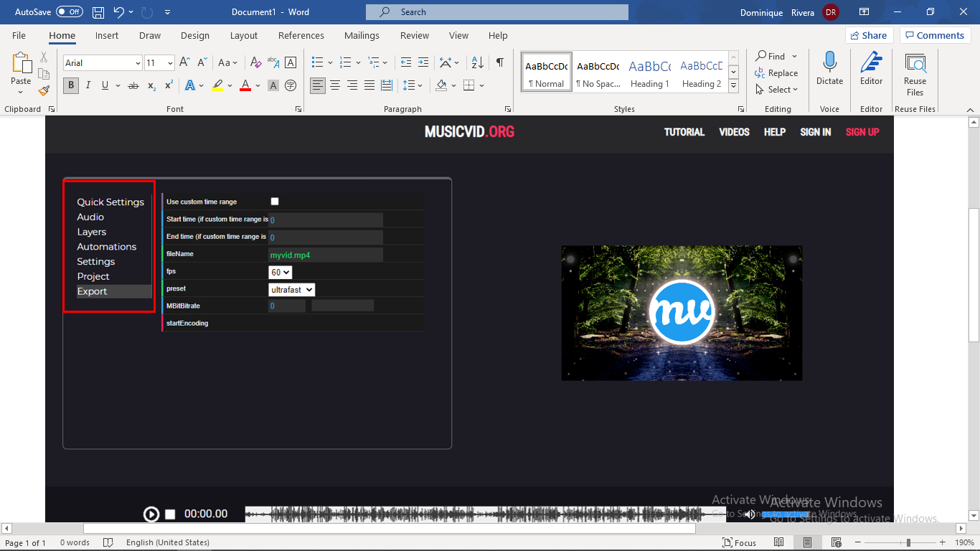Toggle the Italic formatting button
The height and width of the screenshot is (551, 980).
click(x=88, y=85)
